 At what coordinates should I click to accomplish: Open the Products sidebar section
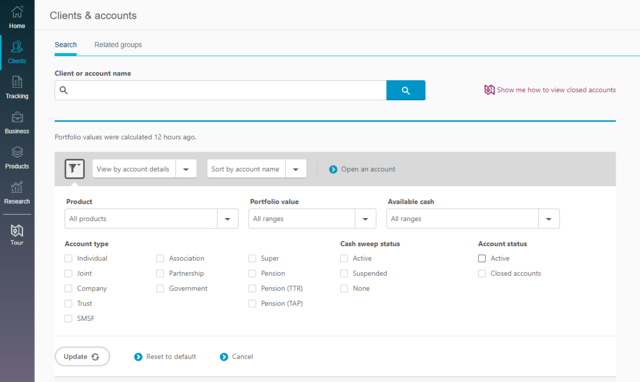point(17,158)
